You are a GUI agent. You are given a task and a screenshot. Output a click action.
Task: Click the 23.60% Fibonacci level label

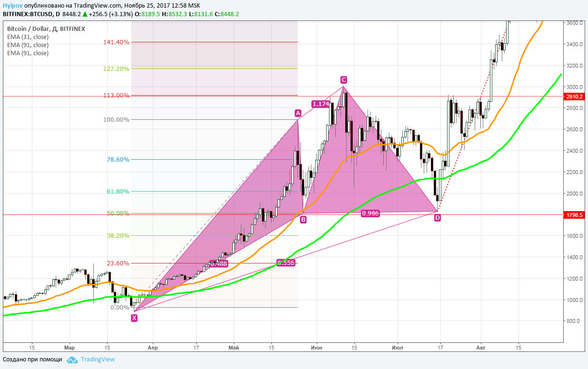point(118,263)
